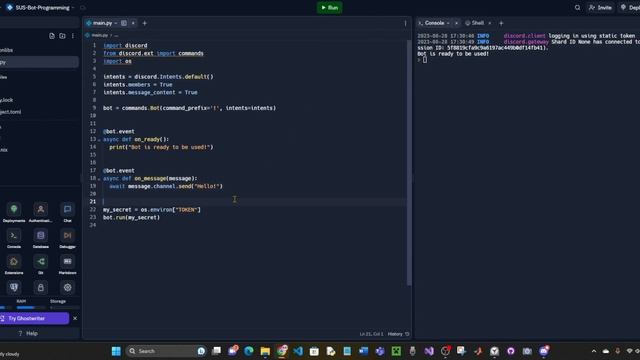This screenshot has width=640, height=360.
Task: Add a new tab beside the Shell tab
Action: point(501,23)
